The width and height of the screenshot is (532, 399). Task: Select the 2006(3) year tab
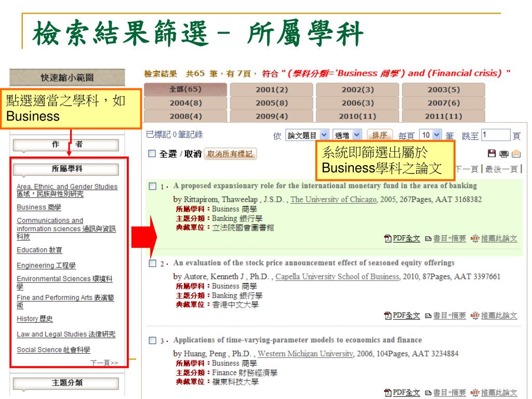tap(357, 103)
